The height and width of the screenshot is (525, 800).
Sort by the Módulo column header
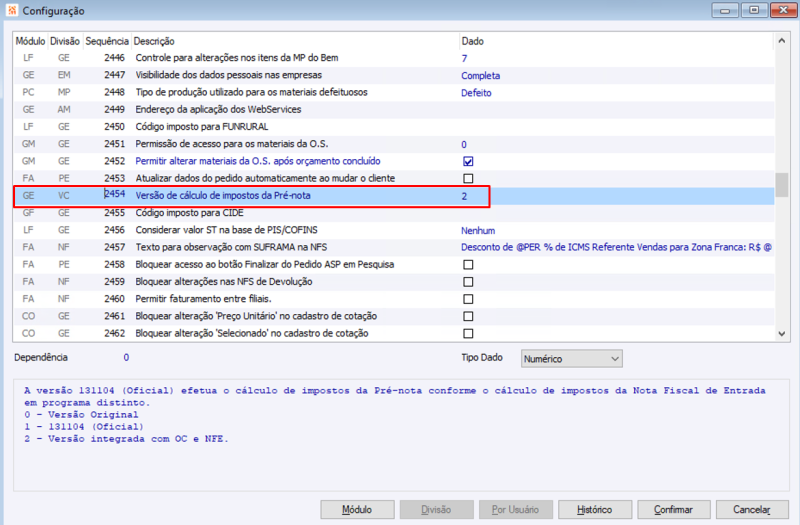[30, 41]
